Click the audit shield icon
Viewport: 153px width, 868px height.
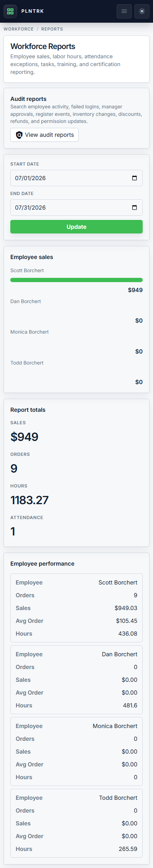19,135
